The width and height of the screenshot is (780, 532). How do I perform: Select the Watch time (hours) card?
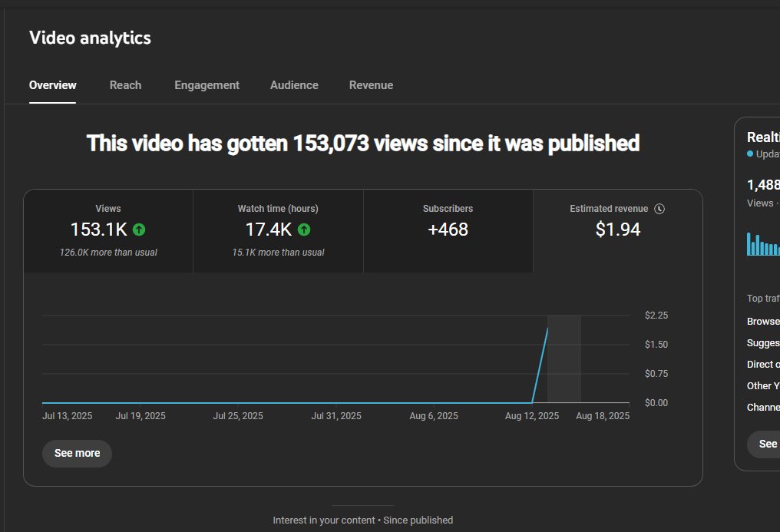pos(278,231)
